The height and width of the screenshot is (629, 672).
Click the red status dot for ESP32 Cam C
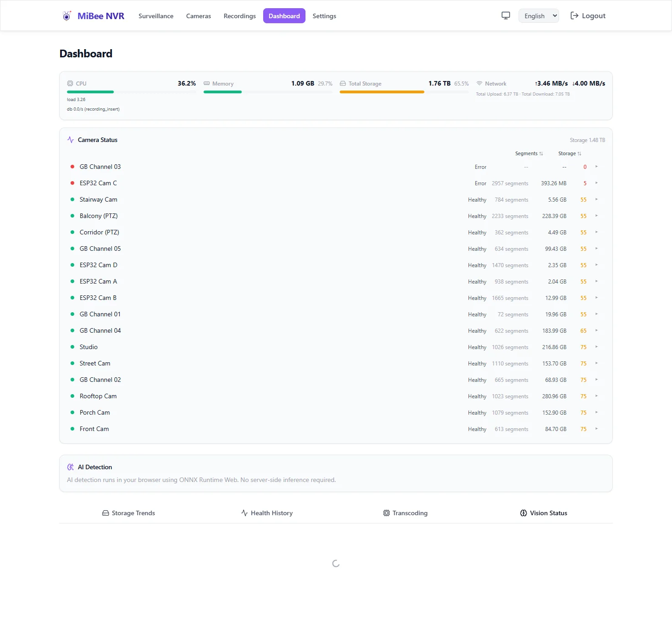click(72, 183)
